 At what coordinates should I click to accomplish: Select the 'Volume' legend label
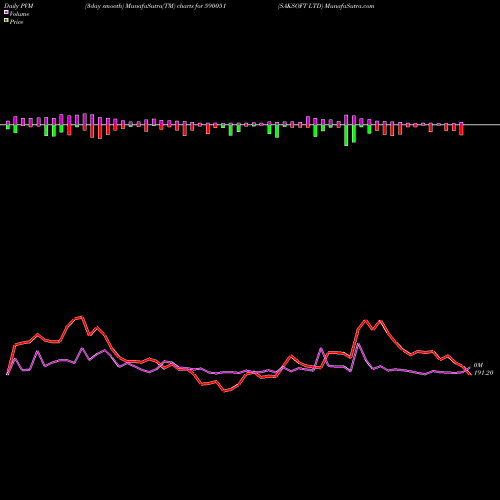[x=19, y=14]
